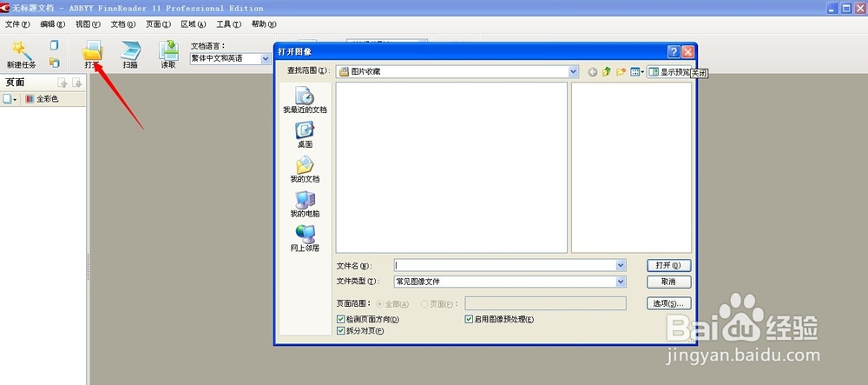Open the 文档(D) menu
Image resolution: width=868 pixels, height=385 pixels.
click(x=123, y=24)
